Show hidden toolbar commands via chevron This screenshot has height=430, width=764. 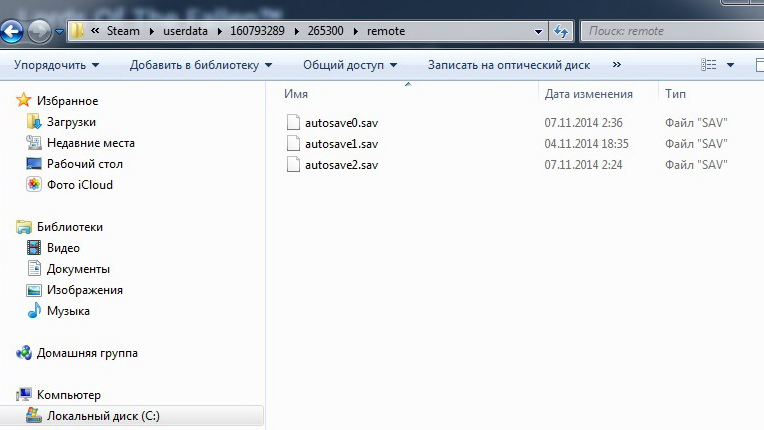616,65
